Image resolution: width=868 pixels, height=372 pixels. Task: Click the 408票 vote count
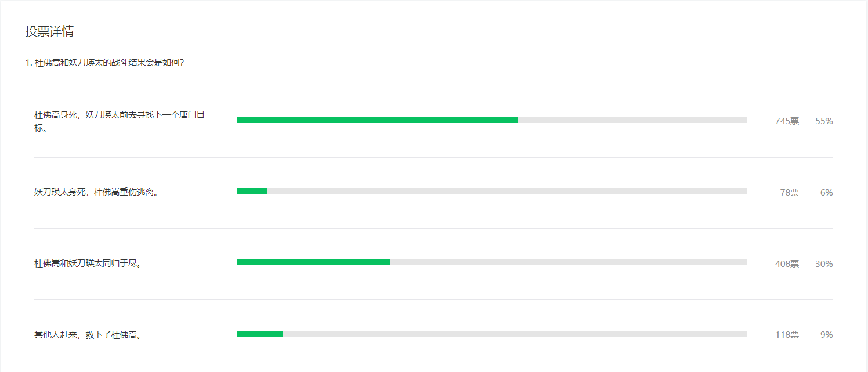[787, 263]
